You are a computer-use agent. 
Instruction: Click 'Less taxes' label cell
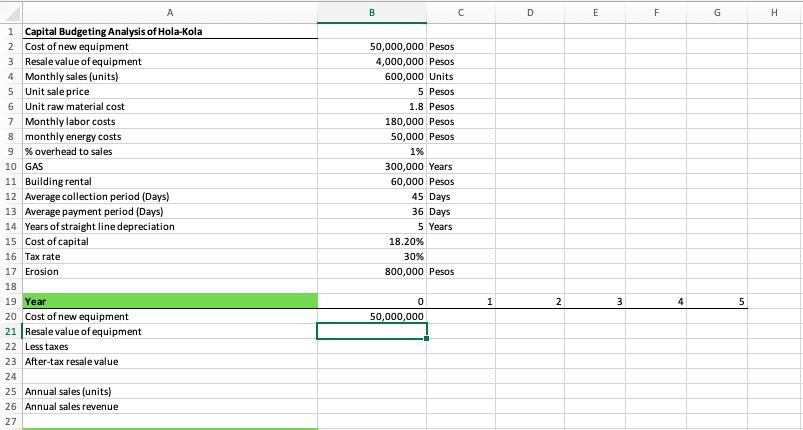pyautogui.click(x=170, y=347)
